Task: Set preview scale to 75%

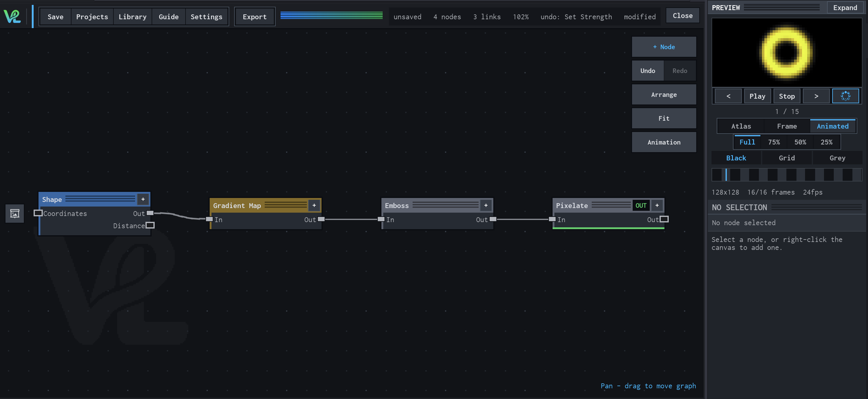Action: click(x=773, y=142)
